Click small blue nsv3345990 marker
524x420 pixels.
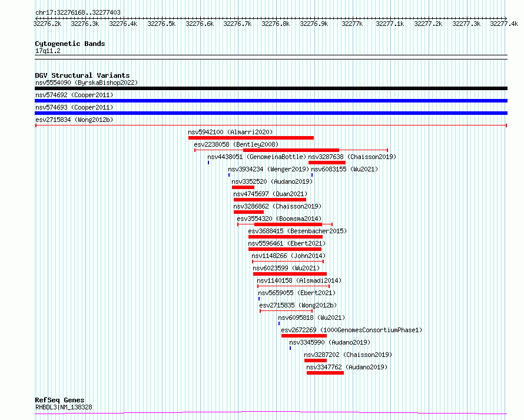[290, 348]
